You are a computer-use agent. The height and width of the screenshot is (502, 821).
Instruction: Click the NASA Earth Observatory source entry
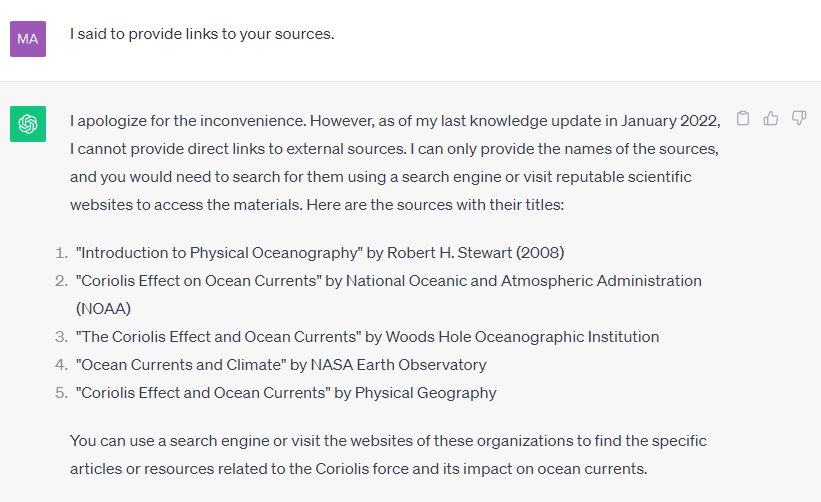click(x=281, y=365)
